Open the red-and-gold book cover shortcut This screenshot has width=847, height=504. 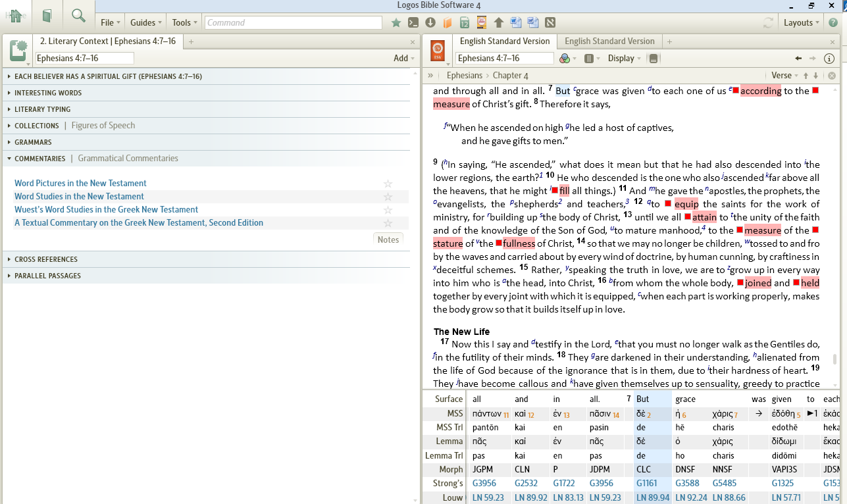482,23
